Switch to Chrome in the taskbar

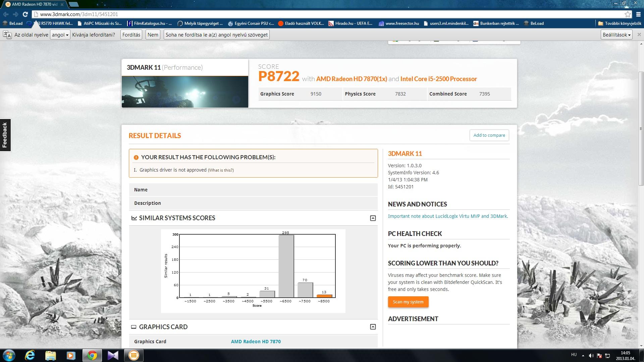click(x=92, y=355)
